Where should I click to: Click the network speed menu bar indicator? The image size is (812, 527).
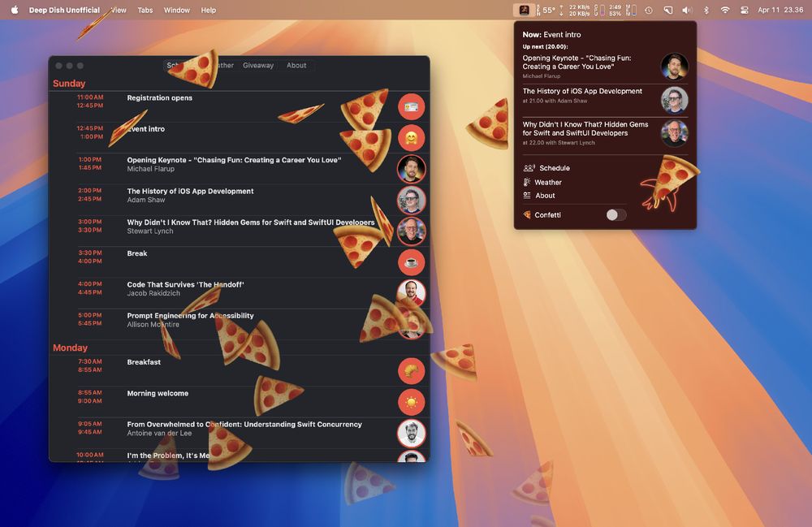[575, 10]
